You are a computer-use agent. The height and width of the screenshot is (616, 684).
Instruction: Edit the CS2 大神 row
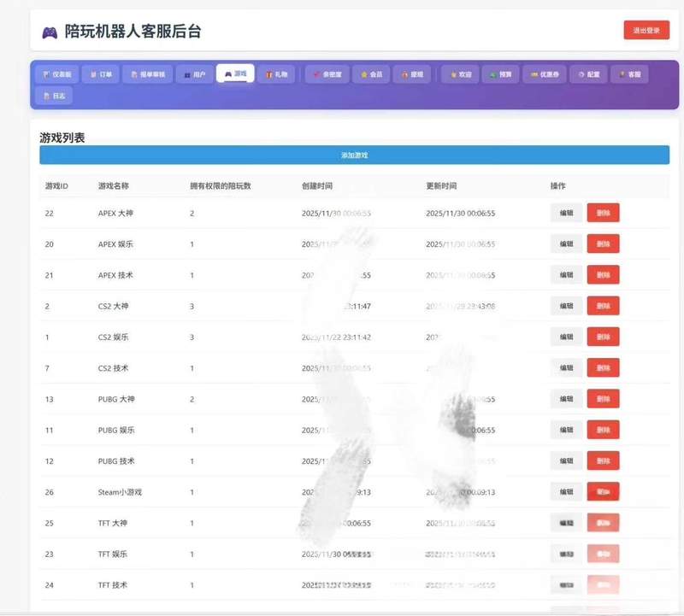pos(566,306)
